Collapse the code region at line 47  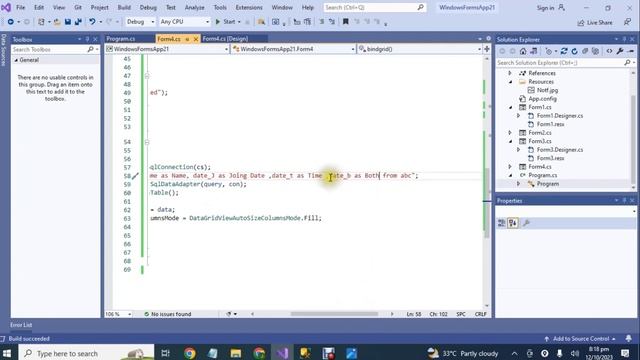(x=147, y=76)
